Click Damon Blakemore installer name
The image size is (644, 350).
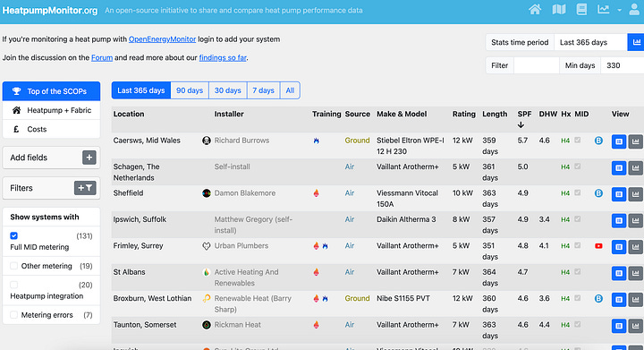pos(245,193)
